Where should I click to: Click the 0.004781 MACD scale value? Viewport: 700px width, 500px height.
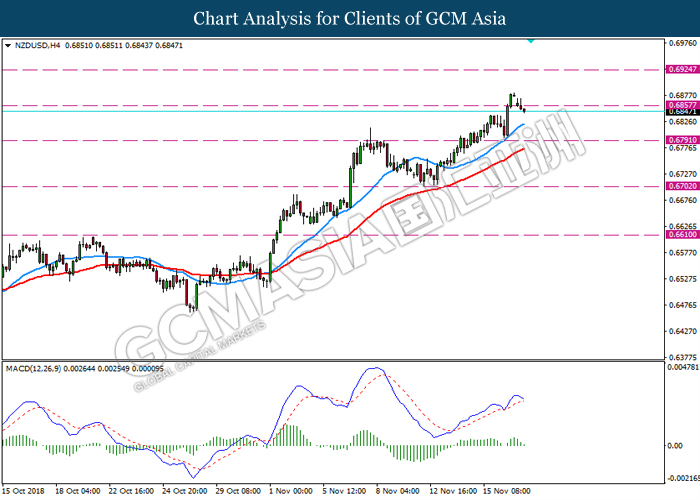[683, 367]
